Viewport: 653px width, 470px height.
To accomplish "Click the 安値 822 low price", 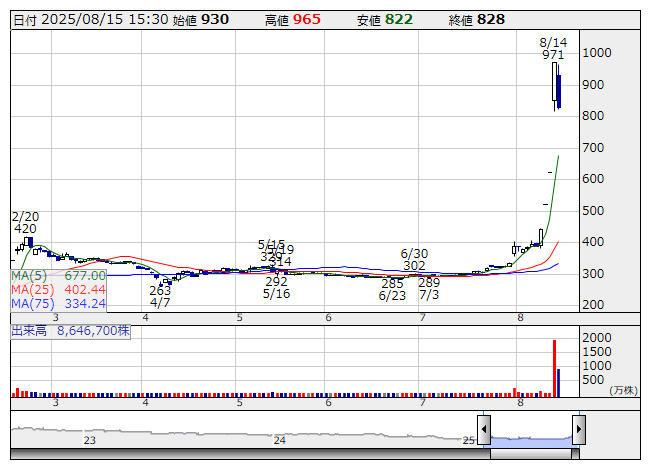I will tap(385, 20).
